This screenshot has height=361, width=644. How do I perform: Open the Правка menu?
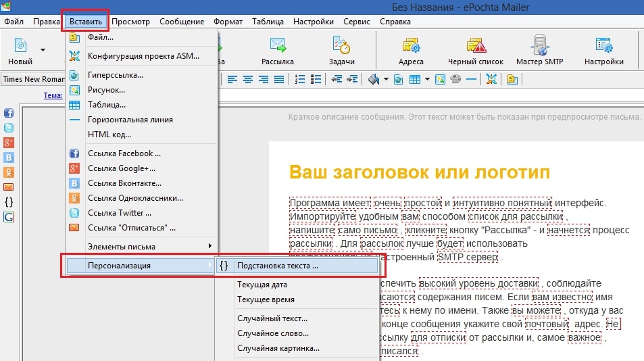(47, 22)
